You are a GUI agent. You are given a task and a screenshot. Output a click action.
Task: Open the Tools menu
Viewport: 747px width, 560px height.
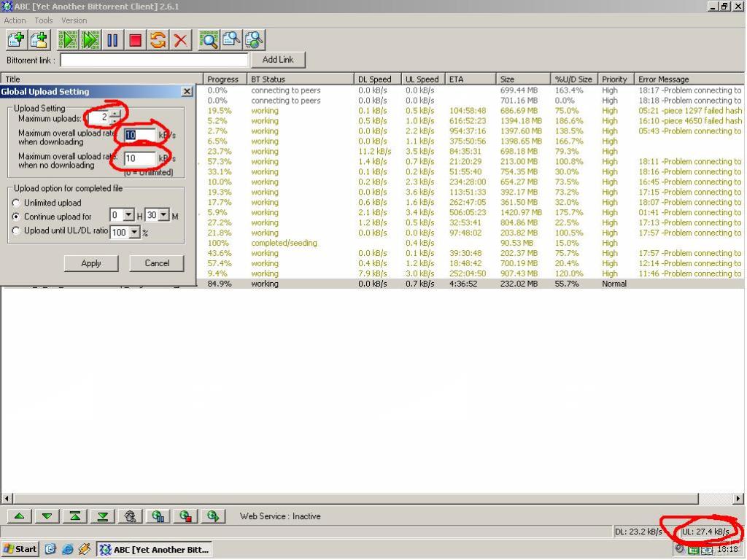click(43, 20)
